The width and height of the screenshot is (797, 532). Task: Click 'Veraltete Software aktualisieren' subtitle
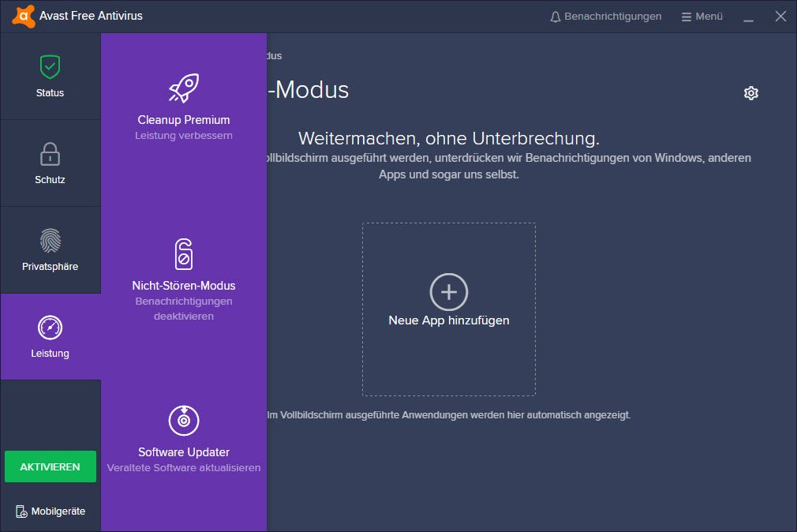click(x=184, y=467)
